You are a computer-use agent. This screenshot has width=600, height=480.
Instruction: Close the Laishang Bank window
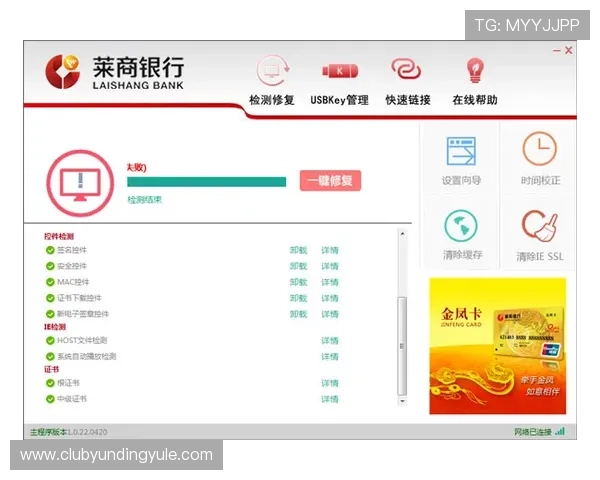coord(569,50)
